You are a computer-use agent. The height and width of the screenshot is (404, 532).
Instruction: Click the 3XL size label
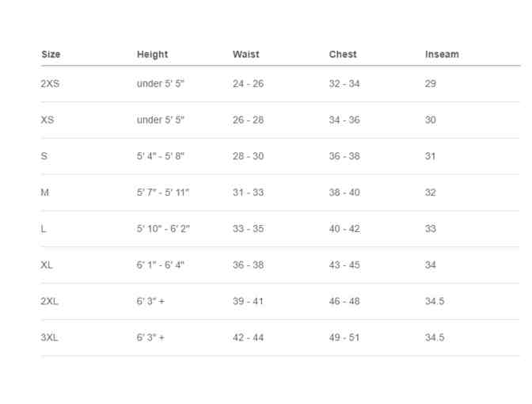click(x=50, y=337)
